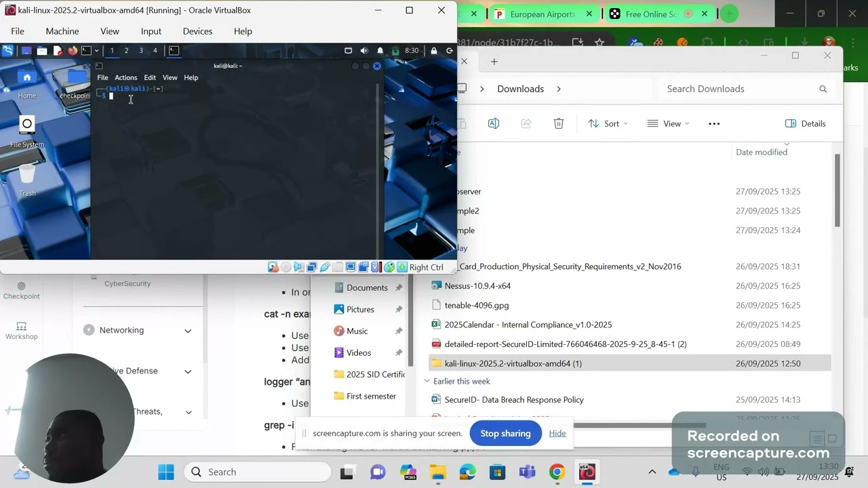The height and width of the screenshot is (488, 868).
Task: Open the View dropdown in File Explorer
Action: coord(668,123)
